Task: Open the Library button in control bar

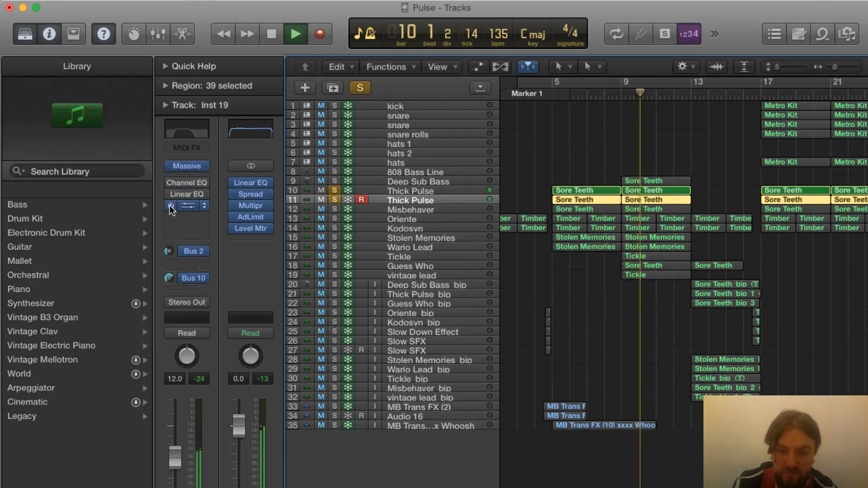Action: point(25,34)
